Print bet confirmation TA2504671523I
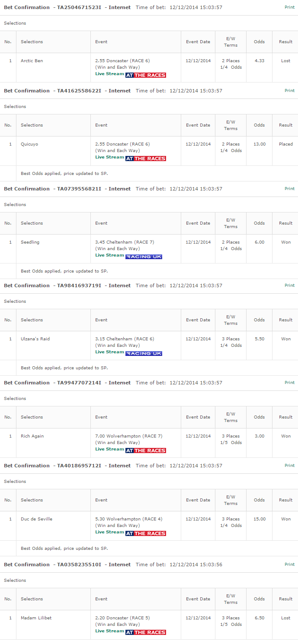Viewport: 298px width, 644px height. point(289,7)
